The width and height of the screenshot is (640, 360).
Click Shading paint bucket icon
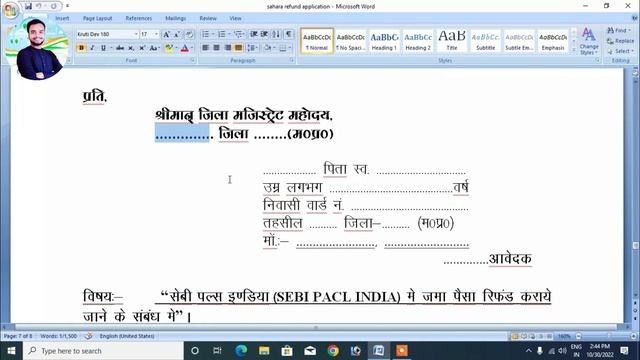pos(267,48)
